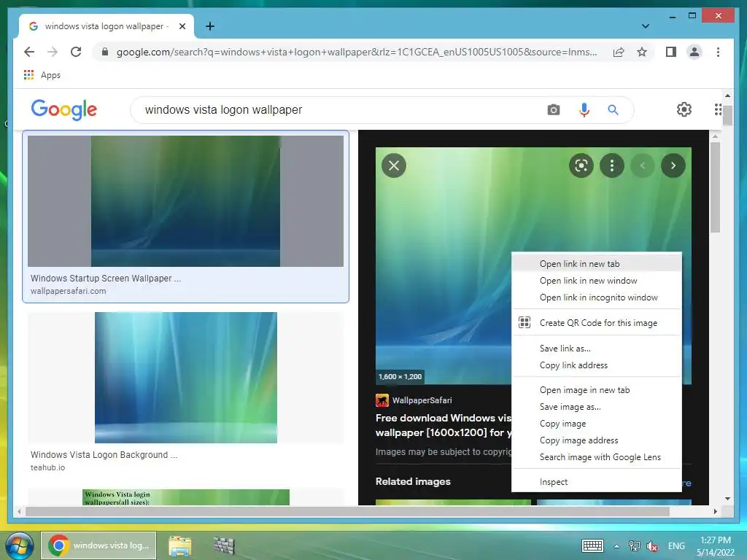
Task: Close the windows vista logon wallpaper tab
Action: point(182,26)
